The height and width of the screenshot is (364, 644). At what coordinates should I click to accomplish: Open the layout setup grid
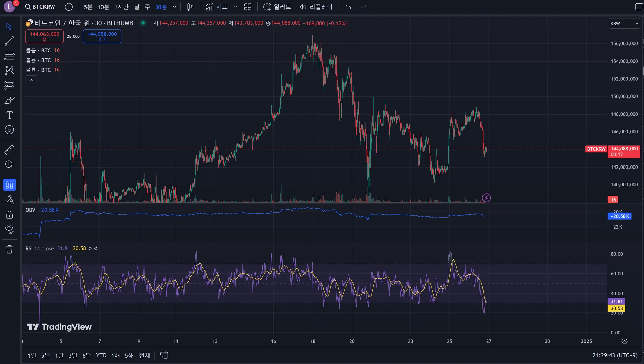click(x=248, y=7)
